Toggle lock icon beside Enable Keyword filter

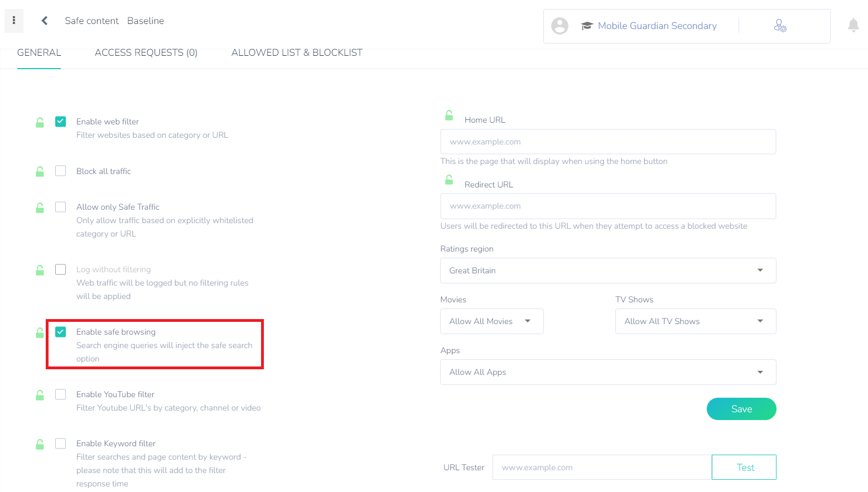(40, 444)
